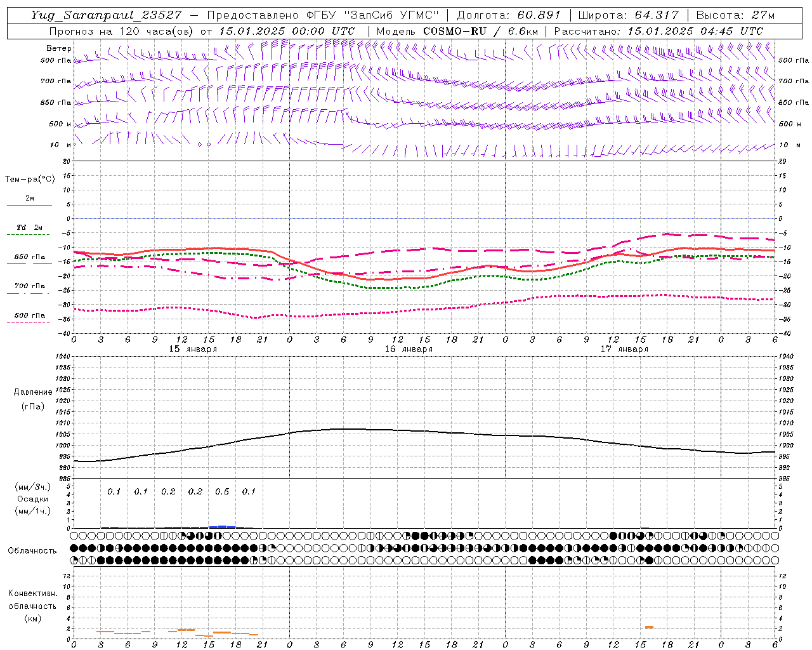Click the Тем-ра(°C) axis label
This screenshot has height=650, width=812.
coord(30,180)
